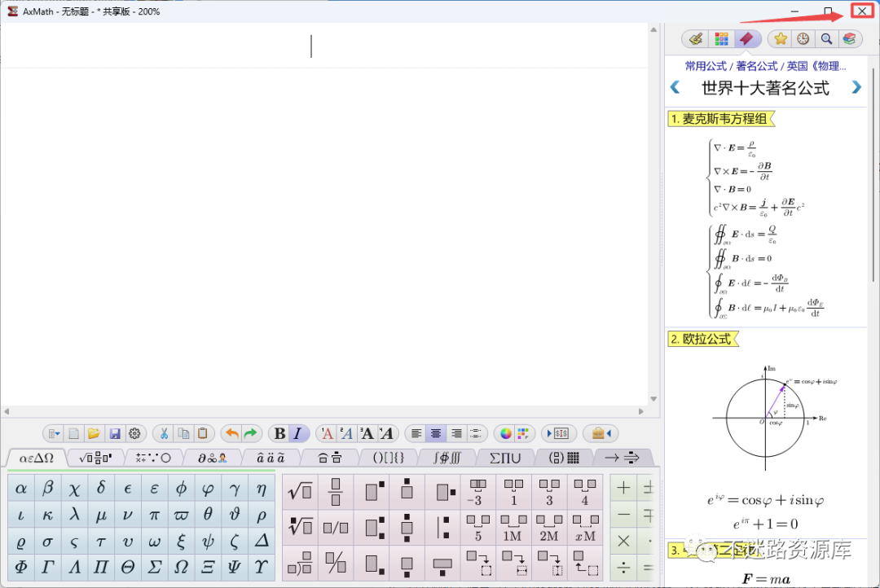Click the play/calculator panel toggle icon
Image resolution: width=880 pixels, height=588 pixels.
tap(558, 433)
